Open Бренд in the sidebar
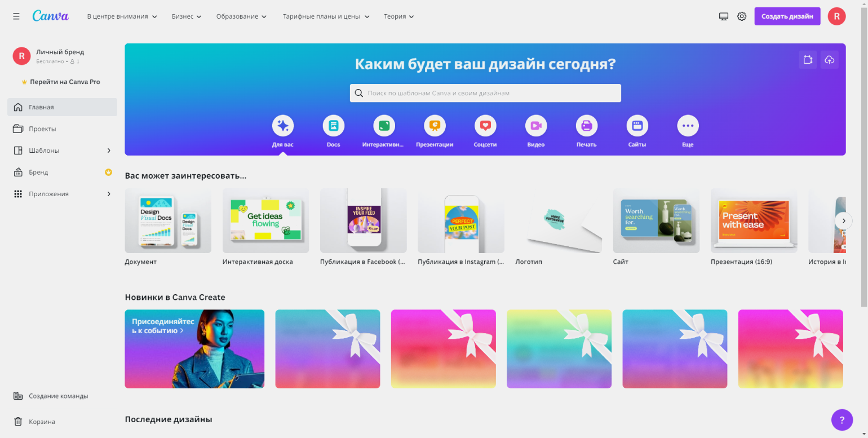This screenshot has width=868, height=438. click(x=62, y=172)
